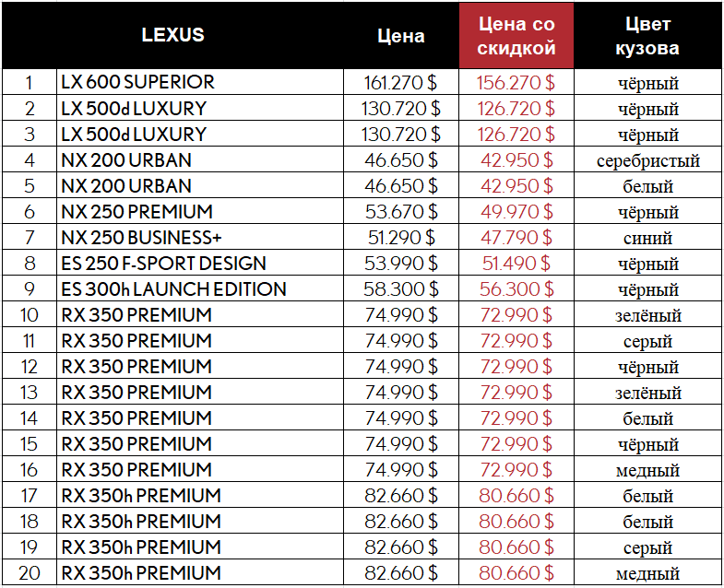The width and height of the screenshot is (724, 588).
Task: Click the LEXUS column header
Action: [x=172, y=36]
